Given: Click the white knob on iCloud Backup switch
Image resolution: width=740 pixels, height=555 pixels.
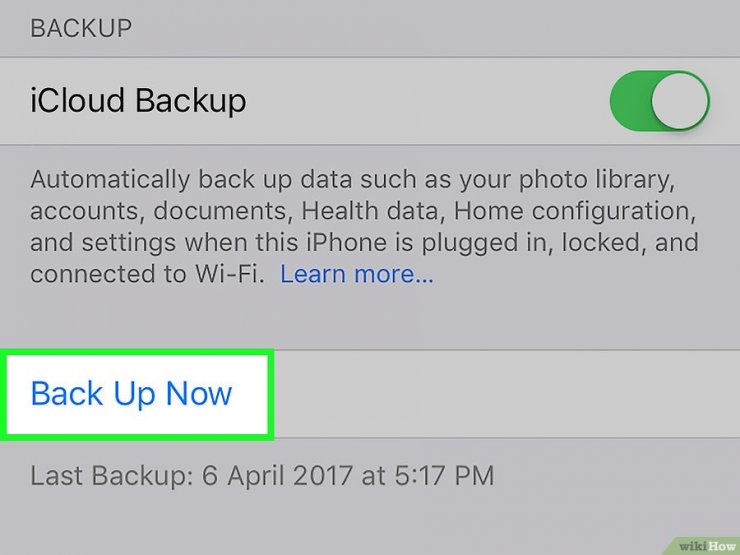Looking at the screenshot, I should (x=680, y=101).
